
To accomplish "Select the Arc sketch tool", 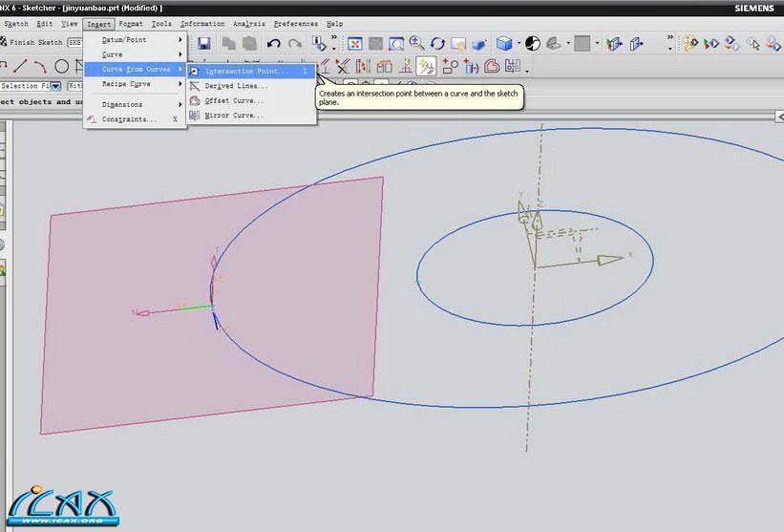I will pyautogui.click(x=40, y=66).
